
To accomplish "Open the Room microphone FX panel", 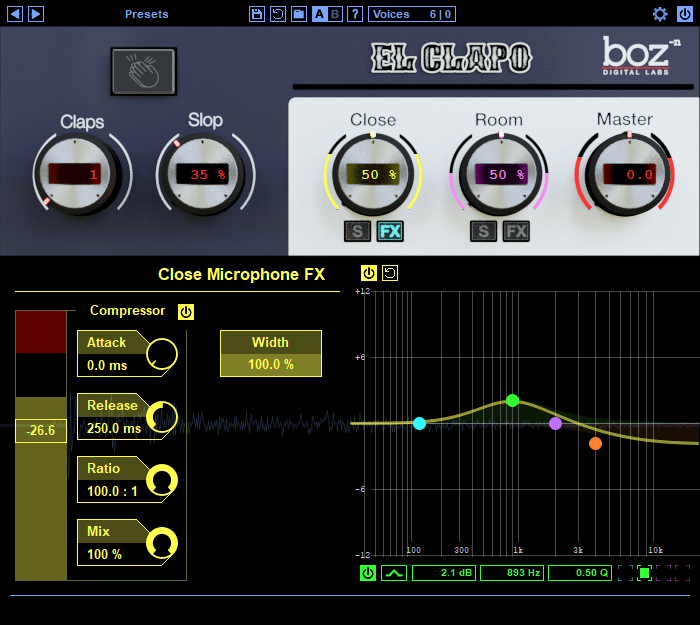I will click(x=516, y=232).
